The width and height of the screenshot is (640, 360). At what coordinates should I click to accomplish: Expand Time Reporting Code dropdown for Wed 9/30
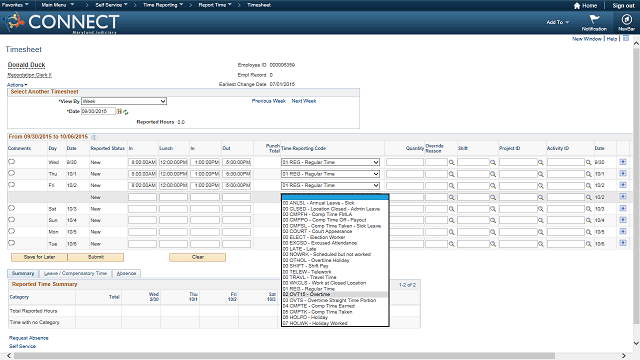coord(330,162)
